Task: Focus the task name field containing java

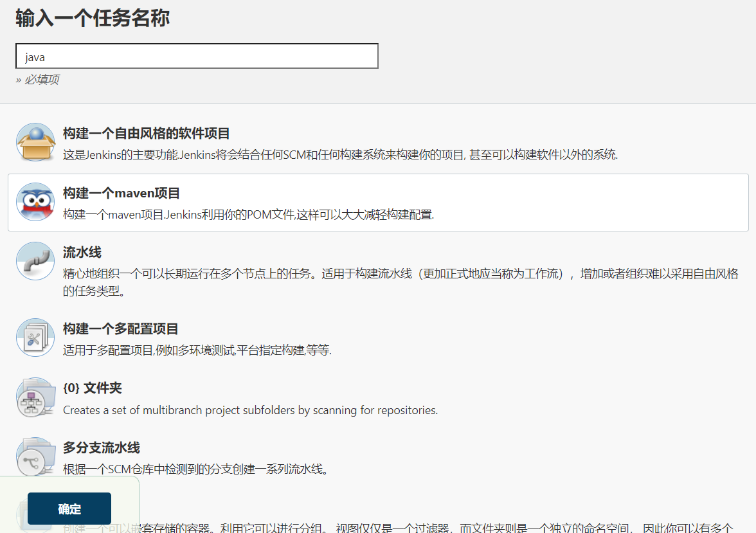Action: point(197,56)
